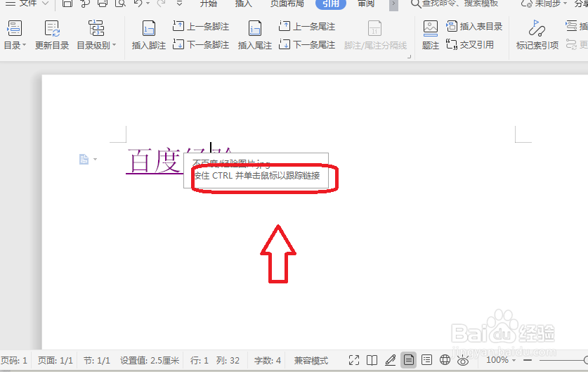
Task: Click the undo arrow icon
Action: pyautogui.click(x=138, y=4)
